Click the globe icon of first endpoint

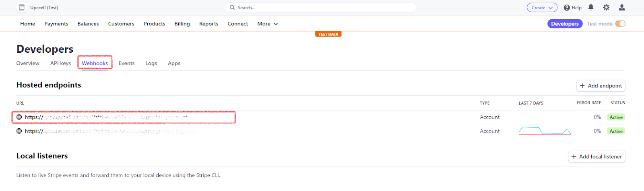coord(19,117)
